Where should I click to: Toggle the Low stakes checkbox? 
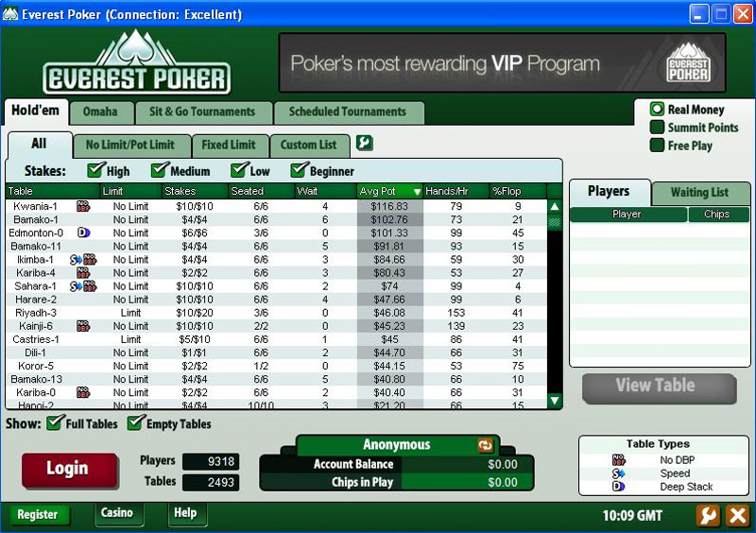[239, 170]
